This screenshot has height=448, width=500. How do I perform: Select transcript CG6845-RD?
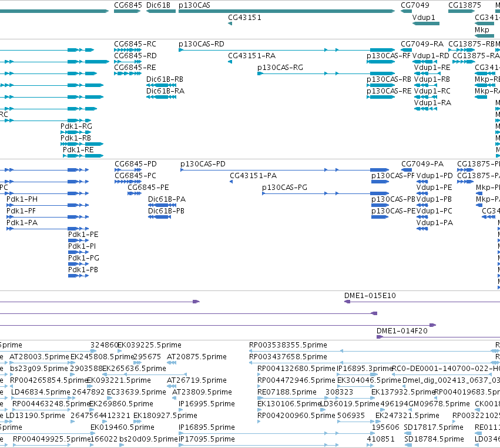coord(135,56)
